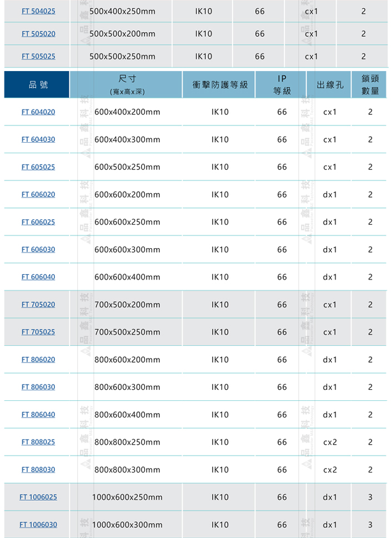
Task: Open the FT 1006030 product link
Action: [38, 525]
